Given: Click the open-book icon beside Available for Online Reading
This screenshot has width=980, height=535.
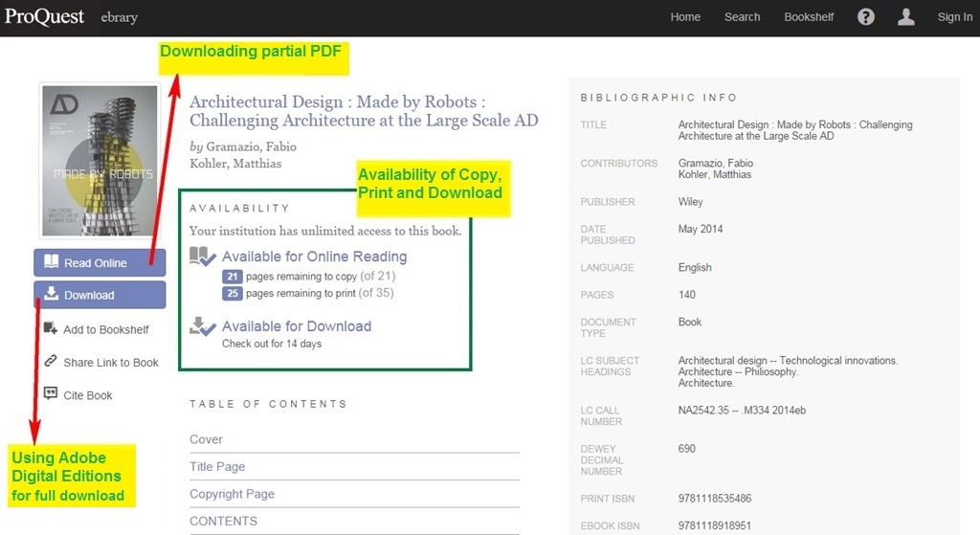Looking at the screenshot, I should coord(203,256).
